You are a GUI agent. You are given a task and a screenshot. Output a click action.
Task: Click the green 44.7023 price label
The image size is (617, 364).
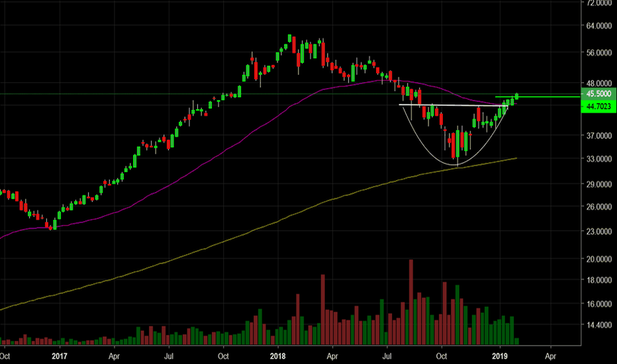coord(598,107)
